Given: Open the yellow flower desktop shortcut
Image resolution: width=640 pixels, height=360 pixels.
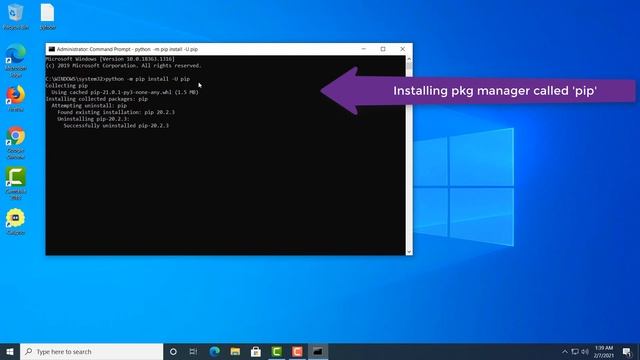Looking at the screenshot, I should (16, 222).
